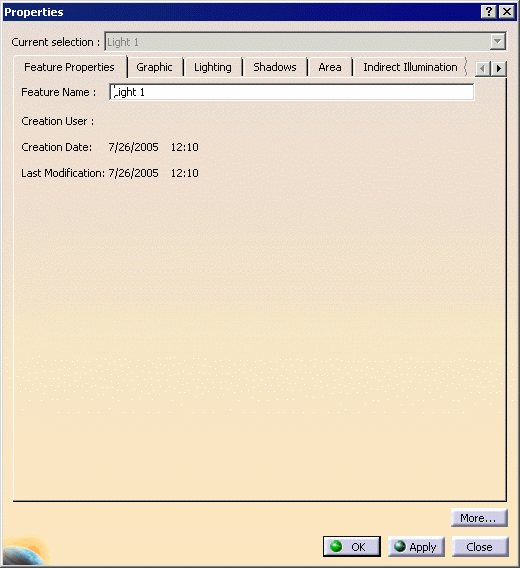Click the More... button
The width and height of the screenshot is (520, 568).
click(479, 518)
